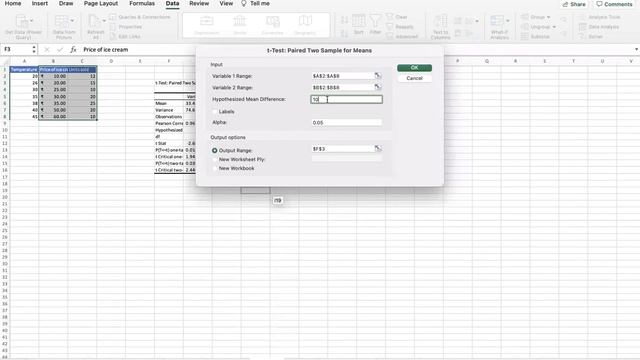Select the Output Range radio button
The height and width of the screenshot is (360, 640).
[215, 151]
